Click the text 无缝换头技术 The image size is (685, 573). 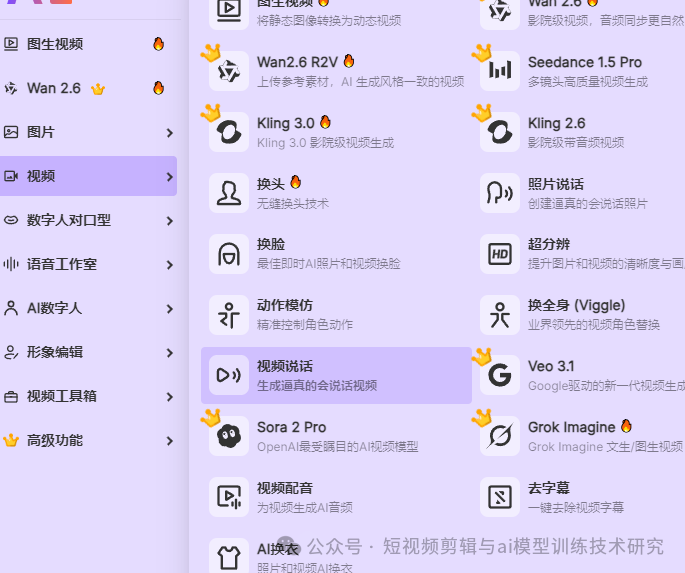coord(293,204)
